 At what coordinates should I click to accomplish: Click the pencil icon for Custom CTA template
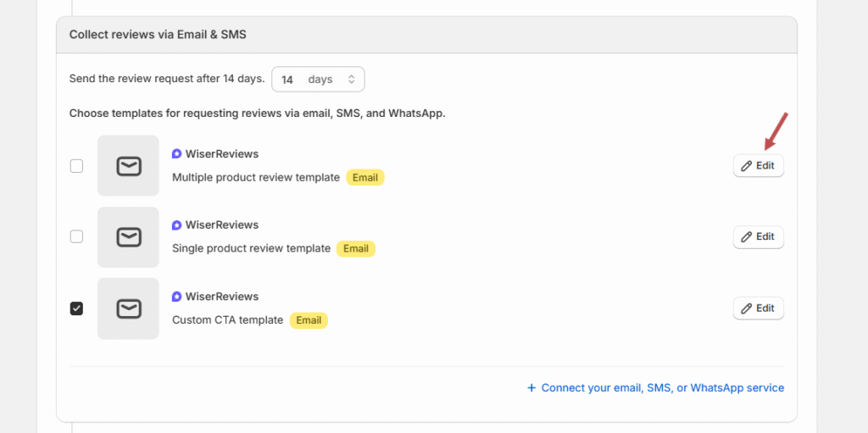tap(747, 308)
